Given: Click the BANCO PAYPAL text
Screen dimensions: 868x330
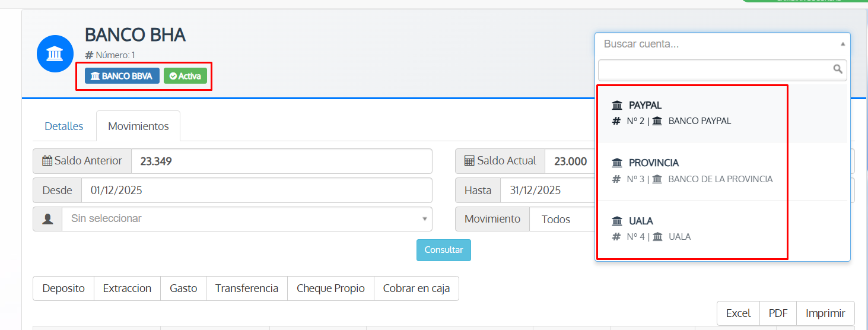Looking at the screenshot, I should pyautogui.click(x=700, y=121).
